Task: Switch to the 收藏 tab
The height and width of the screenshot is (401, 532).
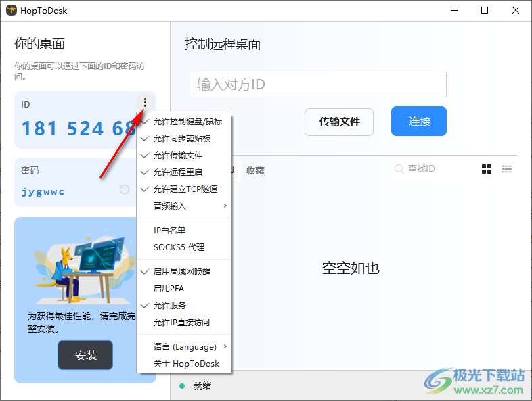Action: [255, 170]
